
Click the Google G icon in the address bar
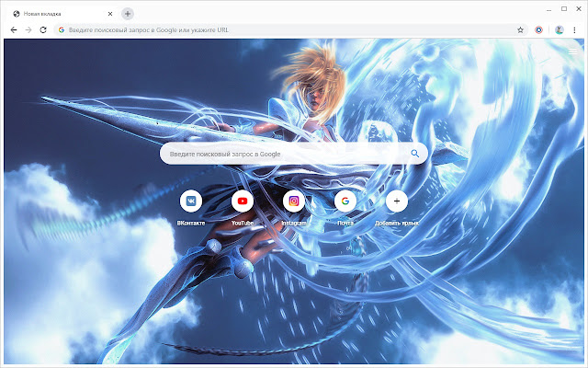coord(62,30)
